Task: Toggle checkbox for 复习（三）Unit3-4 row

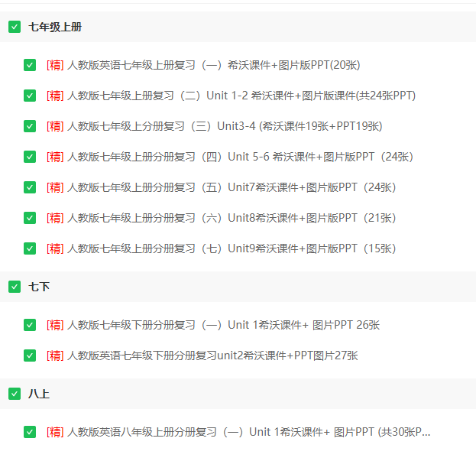Action: coord(30,126)
